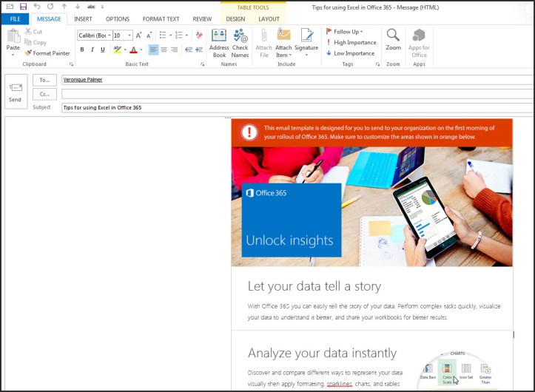
Task: Open Tags group dialog launcher
Action: [377, 64]
